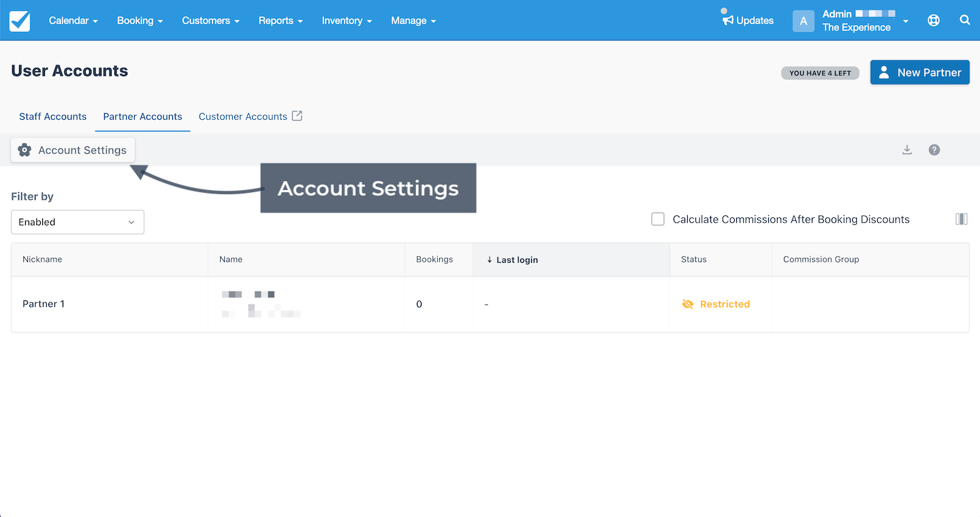The width and height of the screenshot is (980, 517).
Task: Open the admin account dropdown arrow
Action: [x=906, y=21]
